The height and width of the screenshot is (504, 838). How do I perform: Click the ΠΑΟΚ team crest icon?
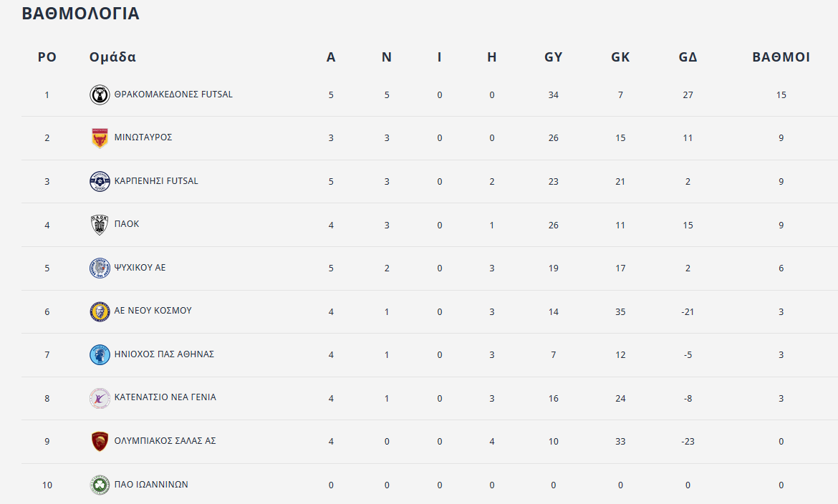click(x=100, y=225)
